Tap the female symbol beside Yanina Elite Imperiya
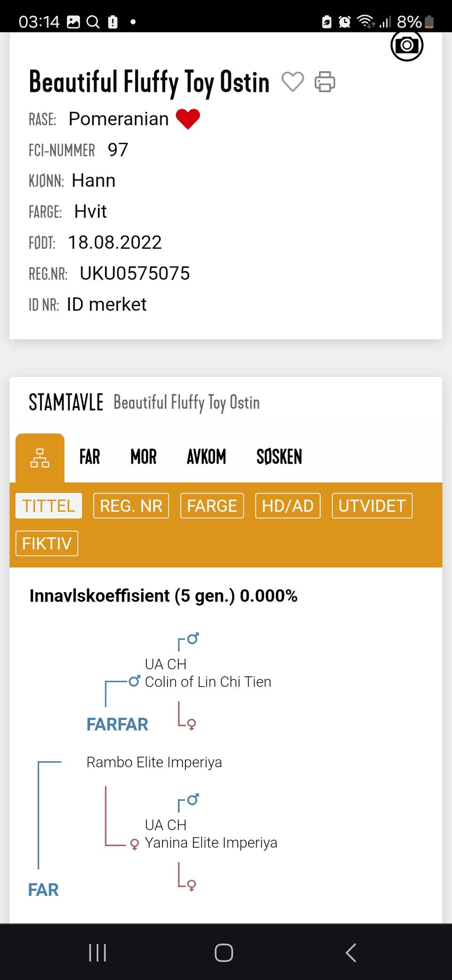Viewport: 452px width, 980px height. coord(134,844)
